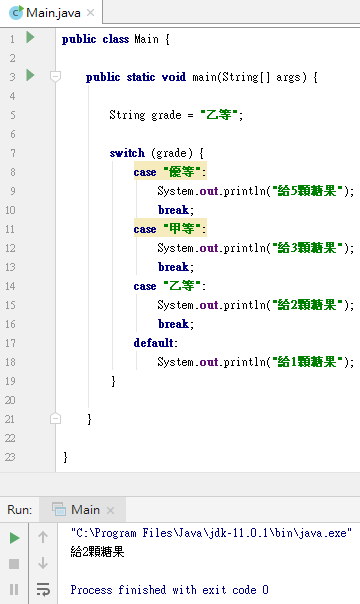This screenshot has height=604, width=360.
Task: Click java.exe command line in console
Action: click(211, 533)
